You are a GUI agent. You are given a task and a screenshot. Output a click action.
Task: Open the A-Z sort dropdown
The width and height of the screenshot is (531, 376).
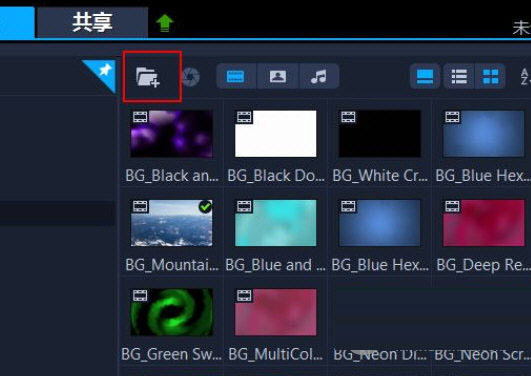coord(525,76)
